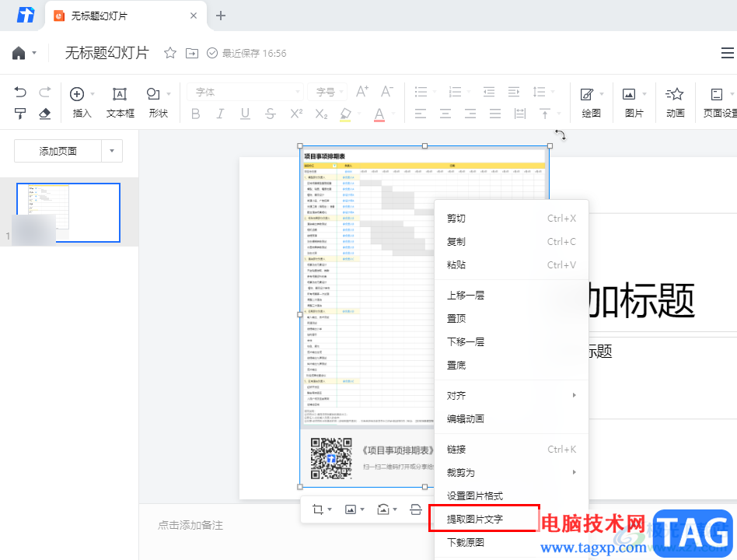Expand the Add Page dropdown arrow

coord(112,151)
